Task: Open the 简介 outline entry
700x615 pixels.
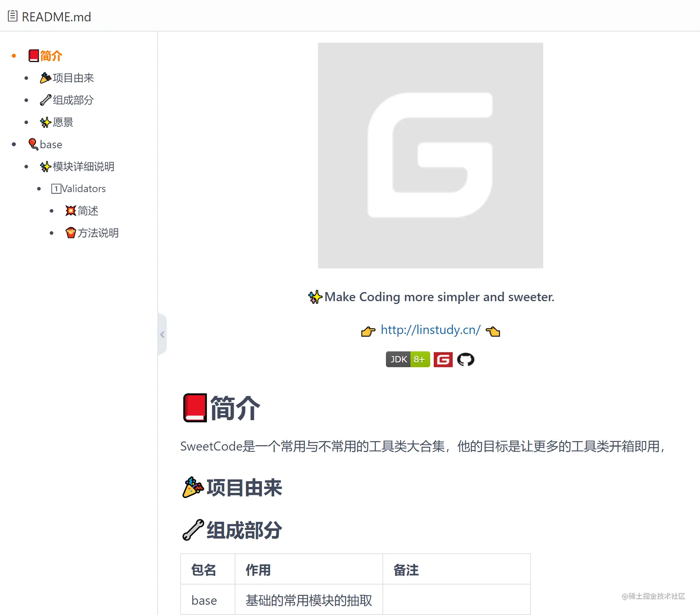Action: (45, 56)
